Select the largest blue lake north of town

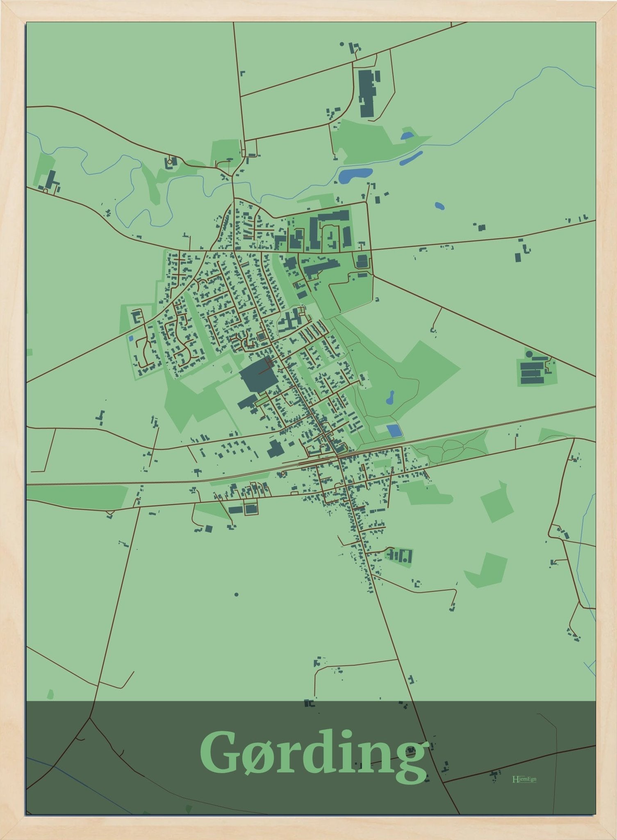355,175
